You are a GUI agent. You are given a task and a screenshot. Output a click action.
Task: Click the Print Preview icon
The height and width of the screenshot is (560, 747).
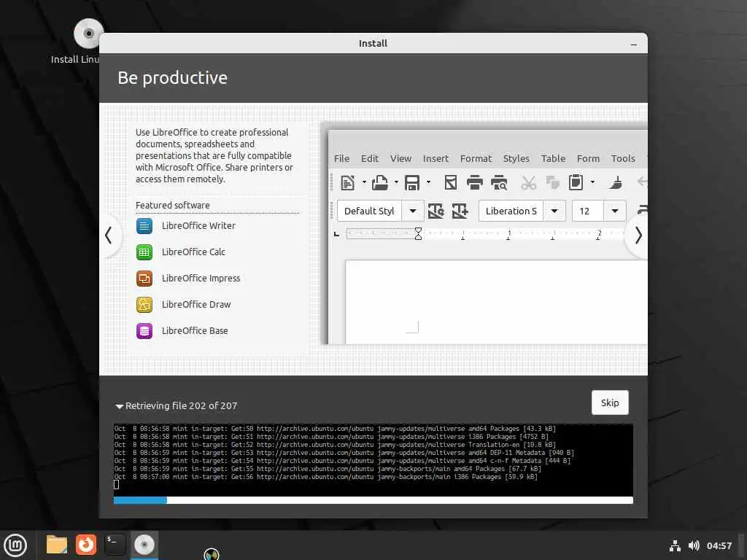[499, 182]
